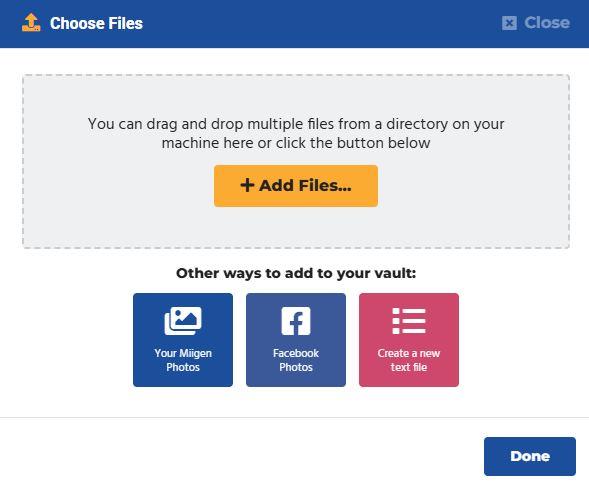
Task: Open the Facebook Photos tile
Action: click(296, 340)
